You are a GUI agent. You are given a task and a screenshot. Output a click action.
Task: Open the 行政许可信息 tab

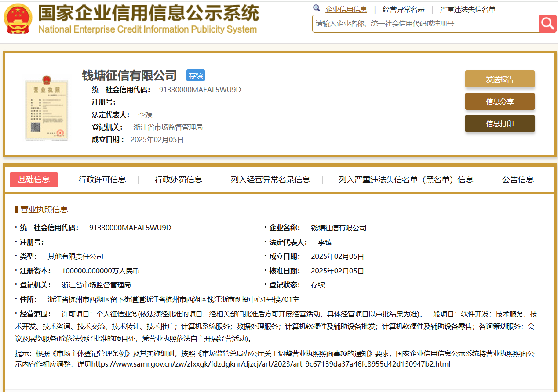point(102,180)
